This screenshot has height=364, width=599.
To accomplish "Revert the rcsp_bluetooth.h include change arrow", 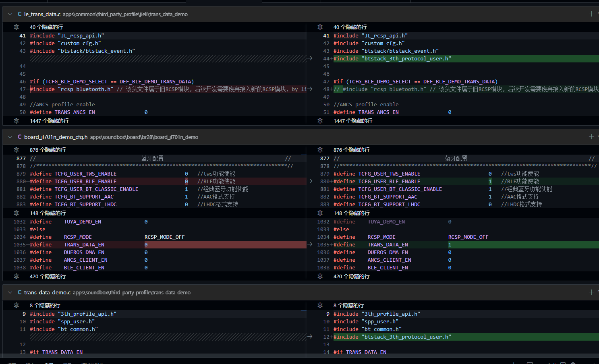I will (x=310, y=89).
